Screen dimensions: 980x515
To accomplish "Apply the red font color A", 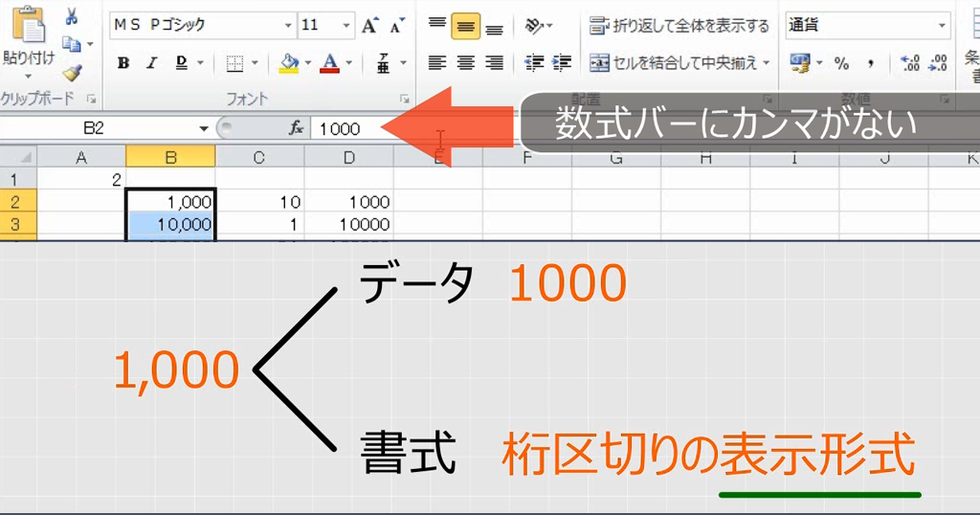I will (x=329, y=63).
